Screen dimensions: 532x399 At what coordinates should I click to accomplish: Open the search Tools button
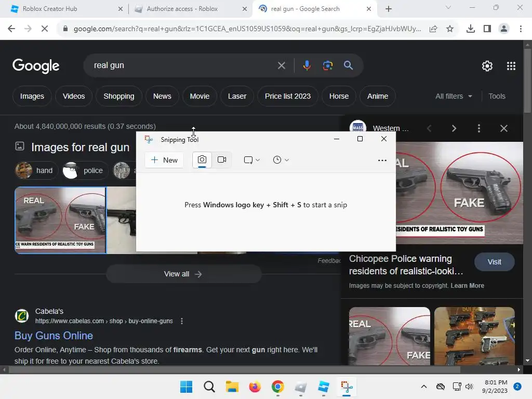click(497, 96)
